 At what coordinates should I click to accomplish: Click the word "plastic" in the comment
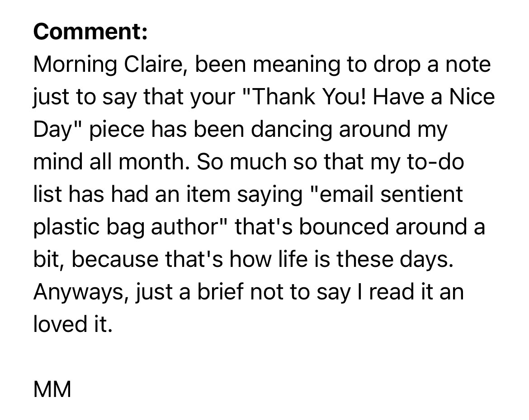[x=67, y=227]
